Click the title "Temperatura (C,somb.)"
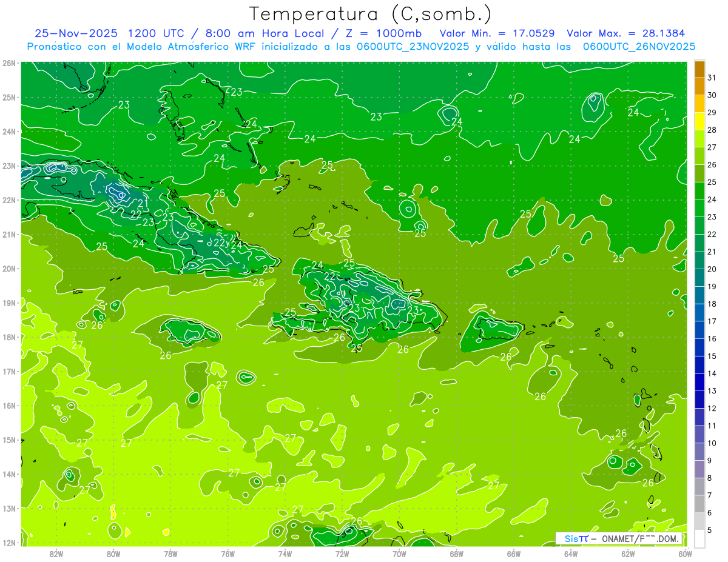Image resolution: width=728 pixels, height=562 pixels. coord(371,15)
